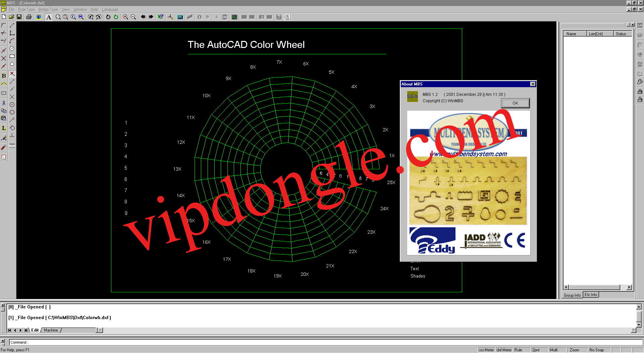The image size is (644, 353).
Task: Open the Calculator toolbar icon
Action: coord(180,17)
